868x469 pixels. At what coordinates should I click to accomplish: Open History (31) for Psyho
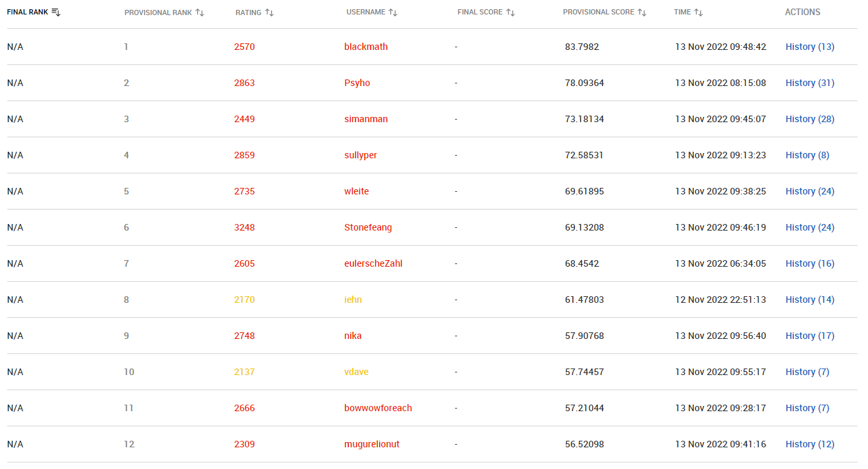coord(810,83)
